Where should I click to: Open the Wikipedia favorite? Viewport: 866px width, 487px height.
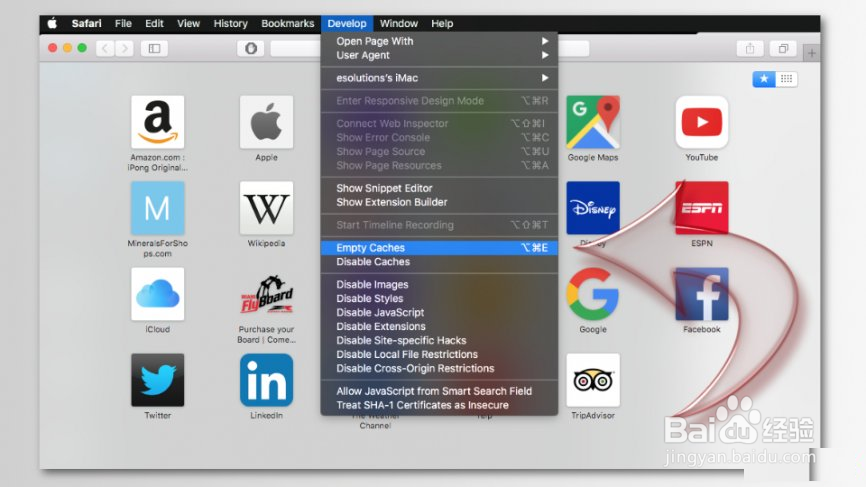pos(266,208)
